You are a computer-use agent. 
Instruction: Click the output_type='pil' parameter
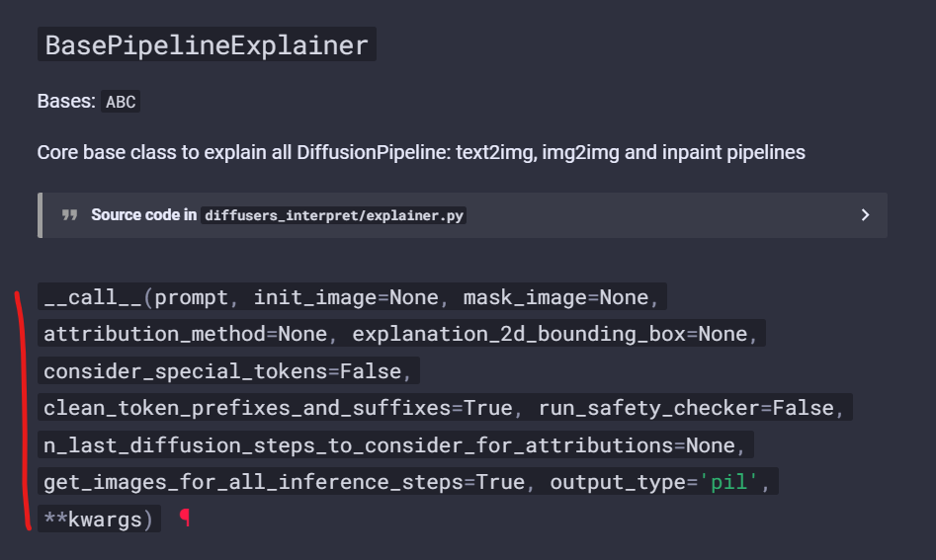653,483
